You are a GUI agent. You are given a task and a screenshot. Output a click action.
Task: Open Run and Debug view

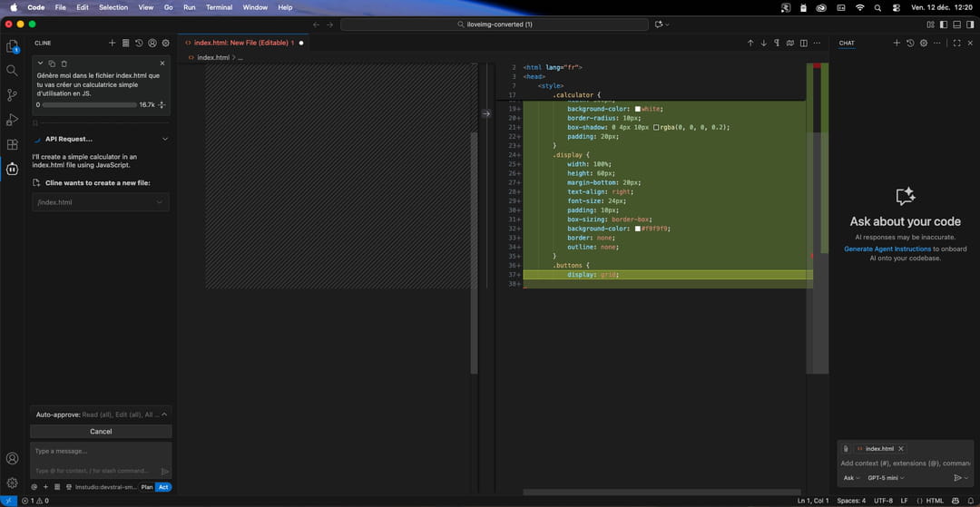pos(12,120)
